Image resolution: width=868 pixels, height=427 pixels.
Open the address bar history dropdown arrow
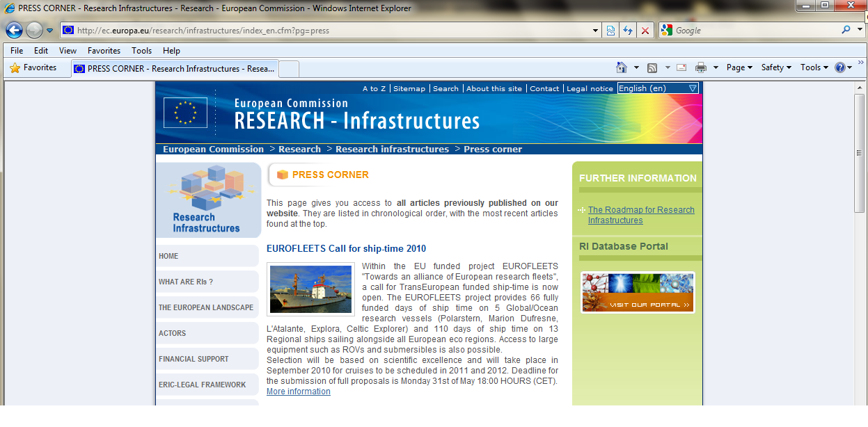point(595,31)
